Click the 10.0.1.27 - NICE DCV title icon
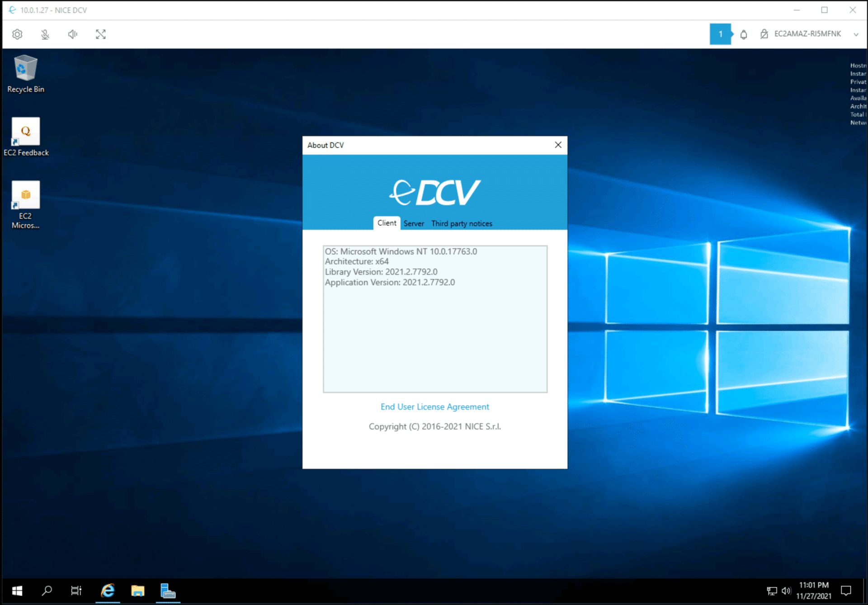 (12, 10)
